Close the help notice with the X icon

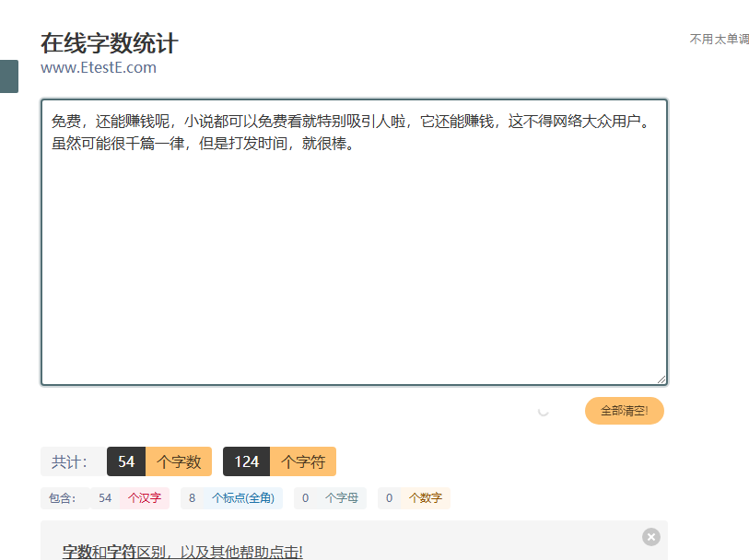coord(651,537)
